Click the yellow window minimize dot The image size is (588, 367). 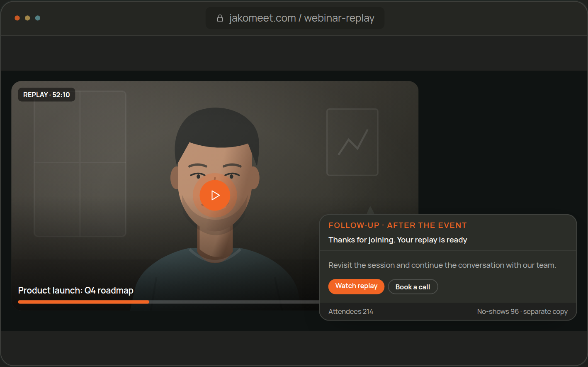pyautogui.click(x=27, y=18)
